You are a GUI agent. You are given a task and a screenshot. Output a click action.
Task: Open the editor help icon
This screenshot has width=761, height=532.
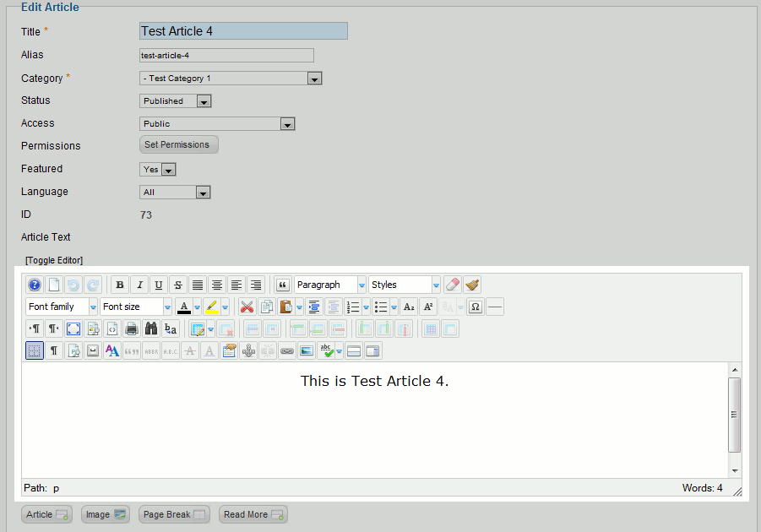click(x=35, y=285)
